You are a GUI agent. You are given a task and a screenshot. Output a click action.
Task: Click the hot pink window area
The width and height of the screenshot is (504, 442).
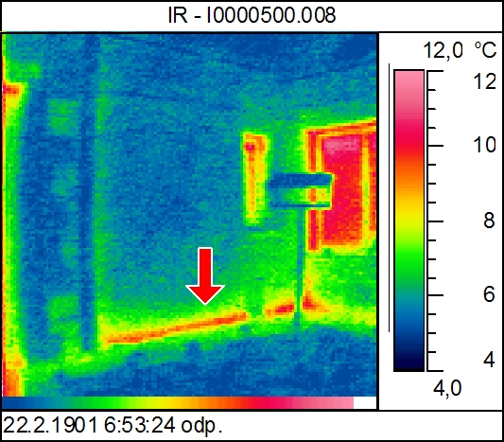tap(345, 190)
